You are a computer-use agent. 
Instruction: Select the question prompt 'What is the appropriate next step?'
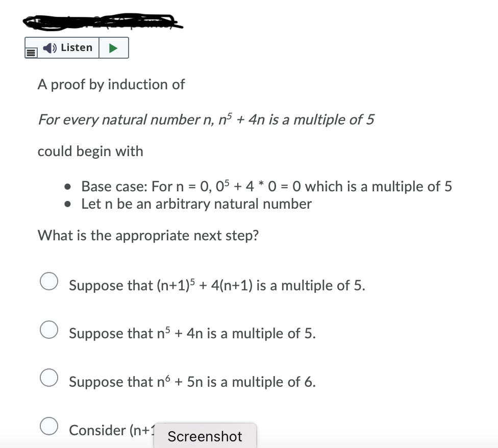(148, 235)
